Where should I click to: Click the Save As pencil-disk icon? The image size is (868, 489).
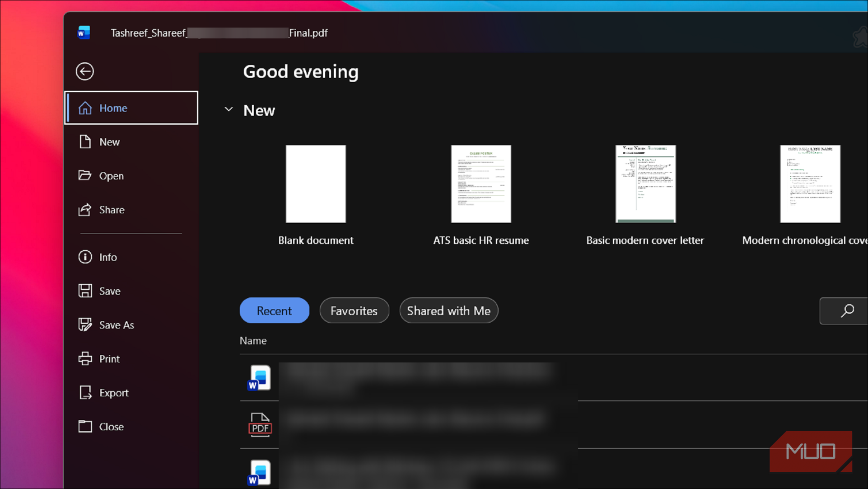click(x=85, y=324)
